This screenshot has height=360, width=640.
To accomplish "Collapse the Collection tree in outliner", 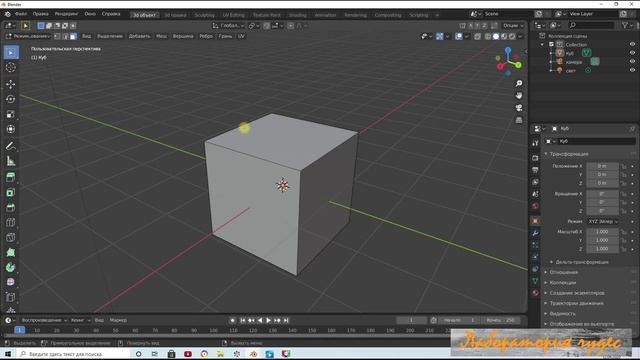I will coord(542,44).
